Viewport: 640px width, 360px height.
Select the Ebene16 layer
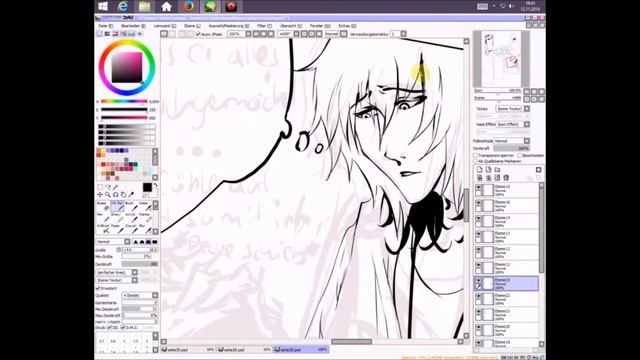[506, 205]
